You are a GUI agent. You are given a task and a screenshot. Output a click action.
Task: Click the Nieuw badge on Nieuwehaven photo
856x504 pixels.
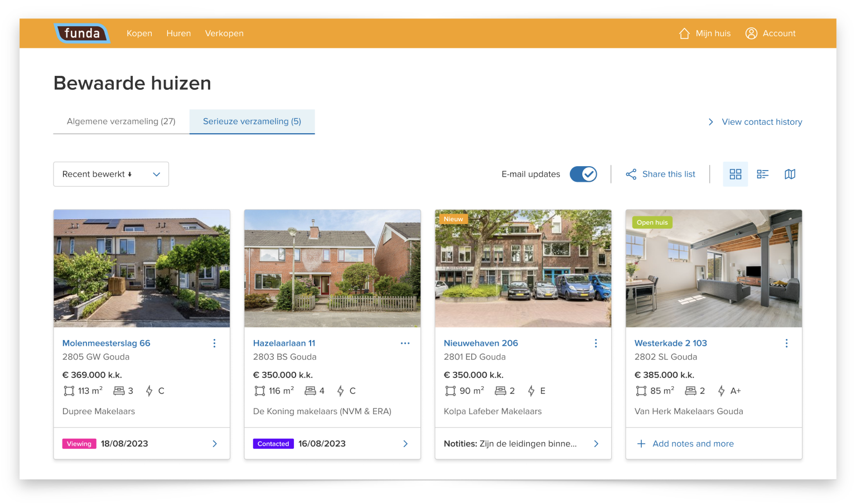[x=453, y=219]
